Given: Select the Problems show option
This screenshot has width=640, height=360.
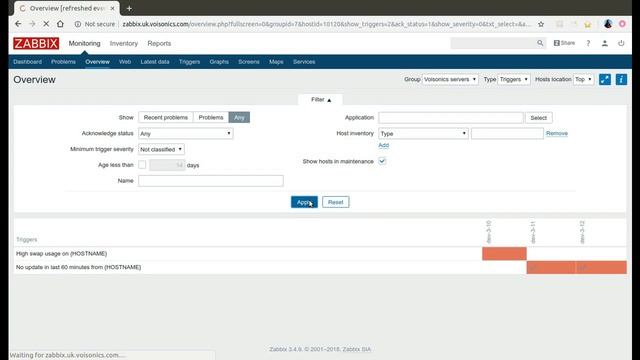Looking at the screenshot, I should tap(211, 118).
